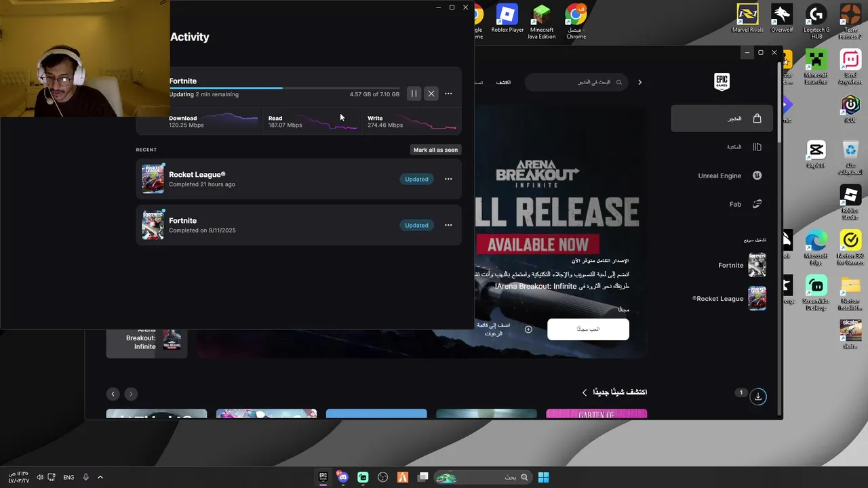Click the taskbar search box

(x=483, y=477)
